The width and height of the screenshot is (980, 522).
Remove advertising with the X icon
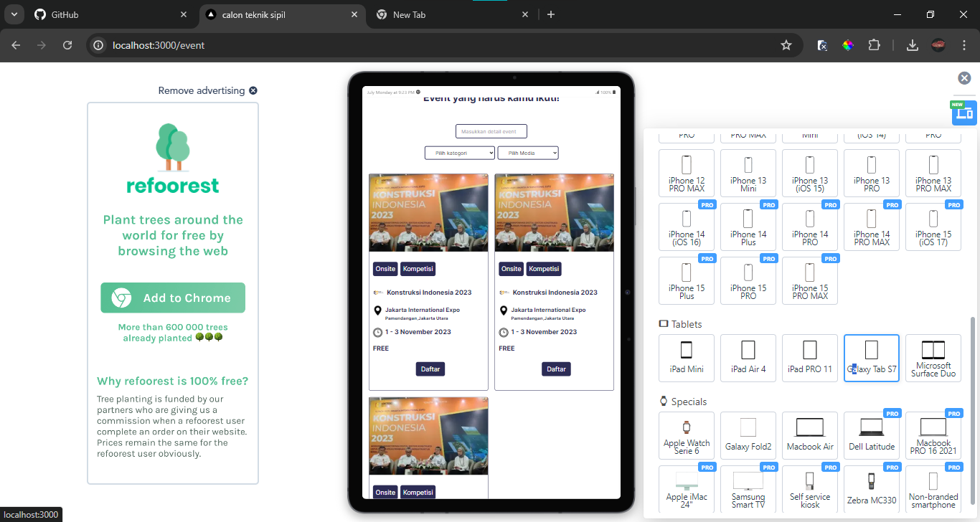(253, 90)
